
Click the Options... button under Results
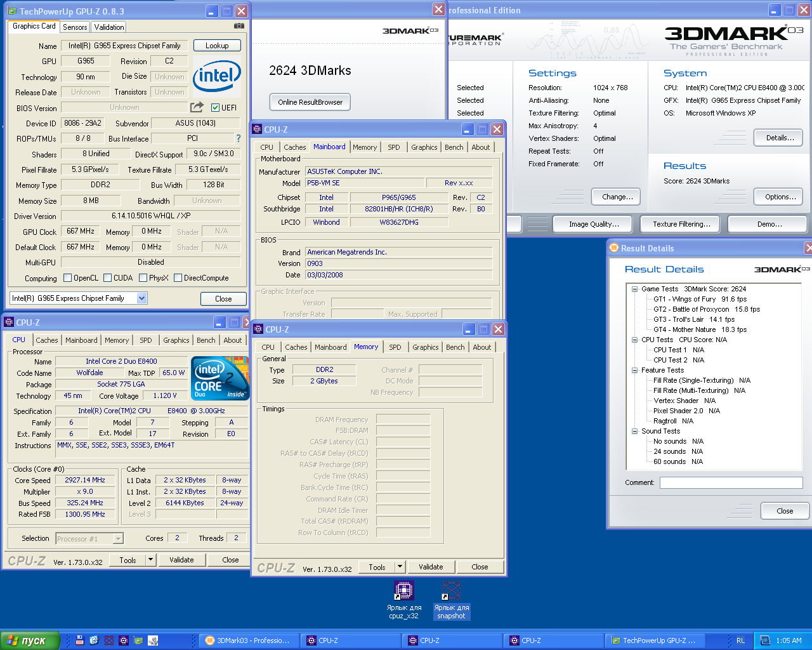pos(780,197)
